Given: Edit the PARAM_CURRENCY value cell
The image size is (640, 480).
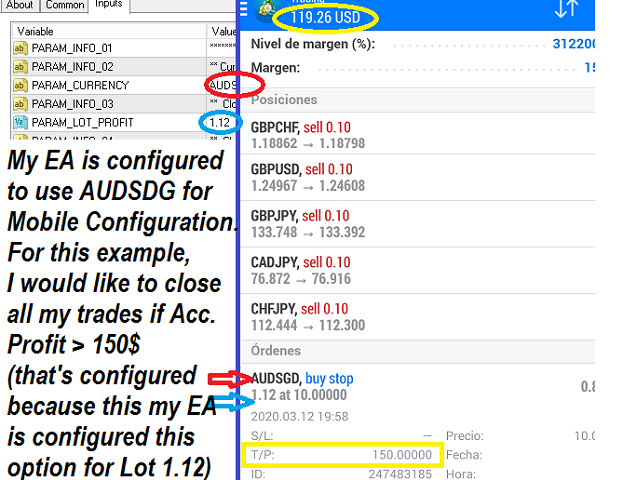Looking at the screenshot, I should pos(222,85).
